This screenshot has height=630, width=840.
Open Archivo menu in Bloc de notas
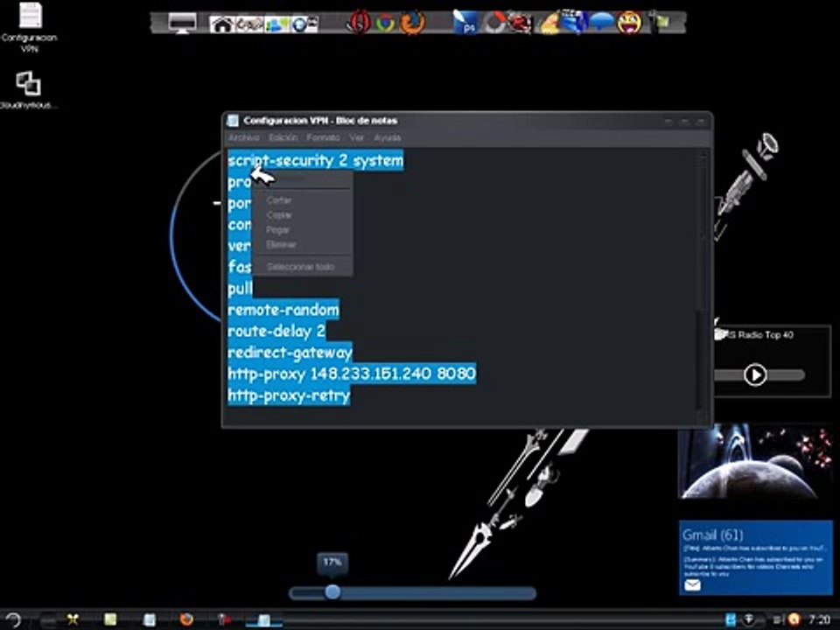(x=244, y=137)
